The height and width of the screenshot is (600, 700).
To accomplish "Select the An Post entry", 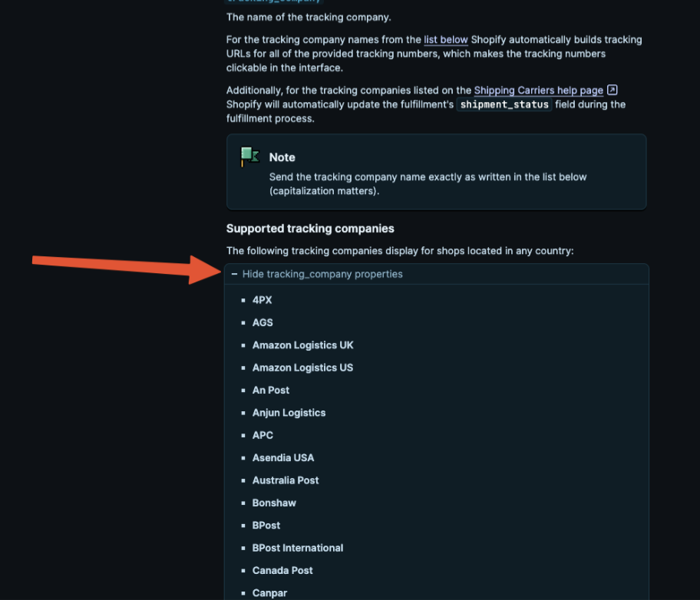I will (271, 390).
